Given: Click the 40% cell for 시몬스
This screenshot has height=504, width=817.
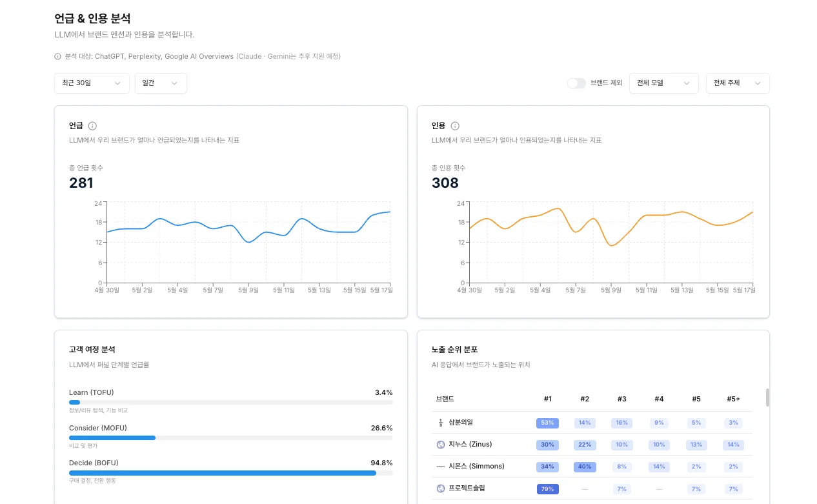Looking at the screenshot, I should pyautogui.click(x=585, y=467).
